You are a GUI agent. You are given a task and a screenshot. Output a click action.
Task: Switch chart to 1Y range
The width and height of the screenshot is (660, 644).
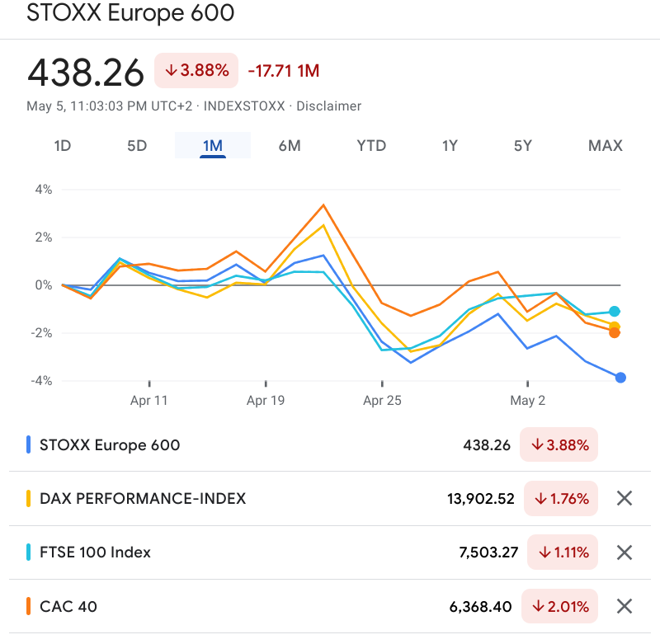coord(450,146)
